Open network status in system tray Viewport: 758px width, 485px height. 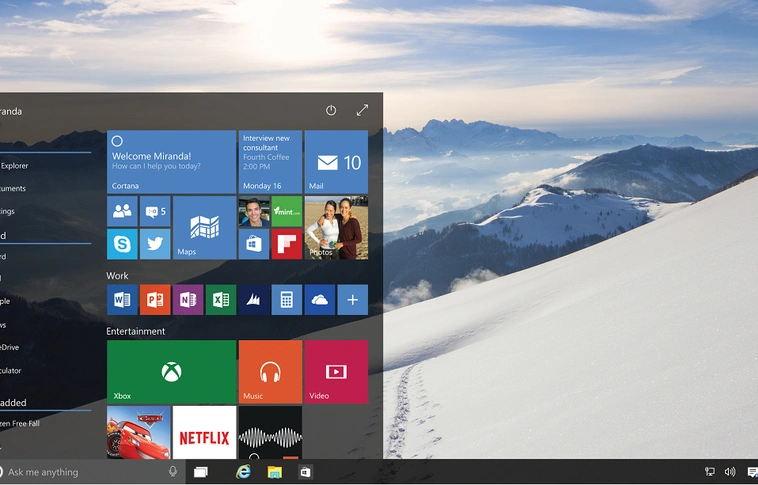point(710,472)
